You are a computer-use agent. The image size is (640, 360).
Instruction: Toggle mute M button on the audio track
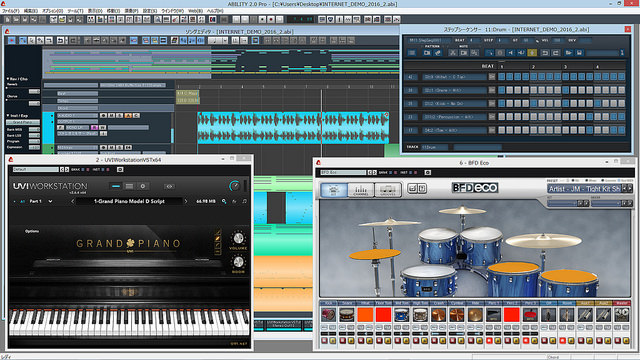click(x=111, y=116)
